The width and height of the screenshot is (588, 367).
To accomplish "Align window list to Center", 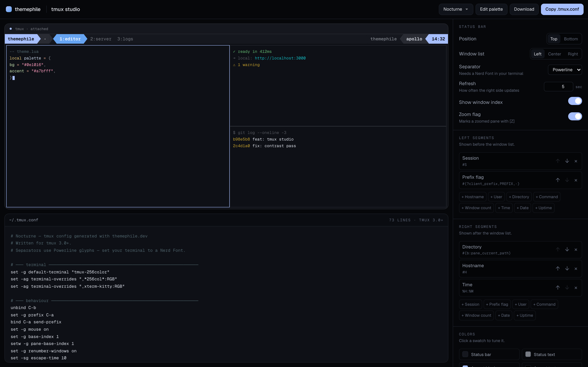I will (x=555, y=54).
